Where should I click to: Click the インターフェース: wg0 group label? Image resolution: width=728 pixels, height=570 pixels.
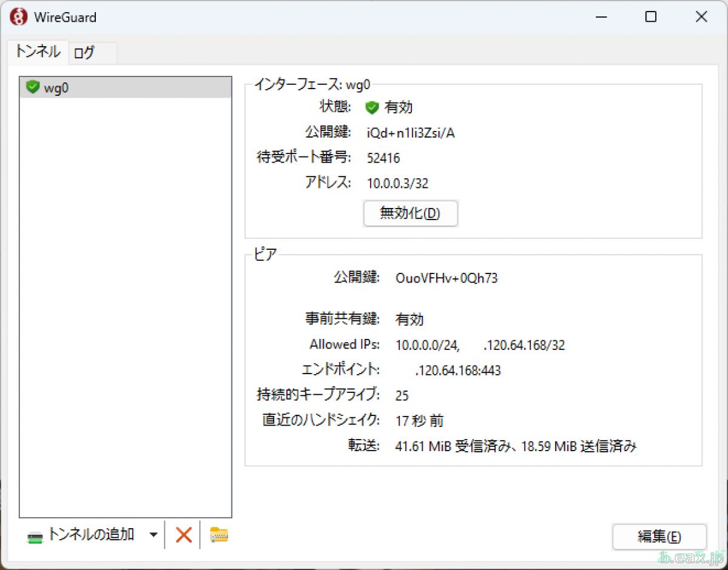click(315, 85)
